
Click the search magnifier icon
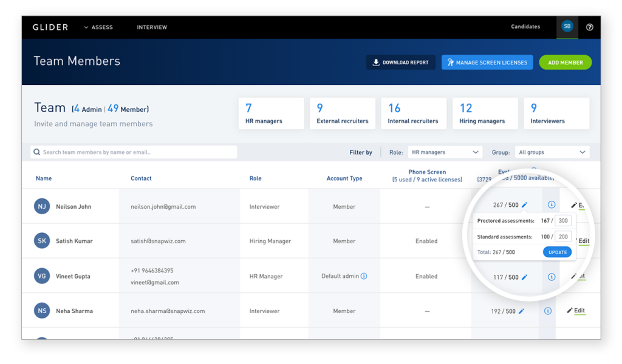pyautogui.click(x=37, y=152)
